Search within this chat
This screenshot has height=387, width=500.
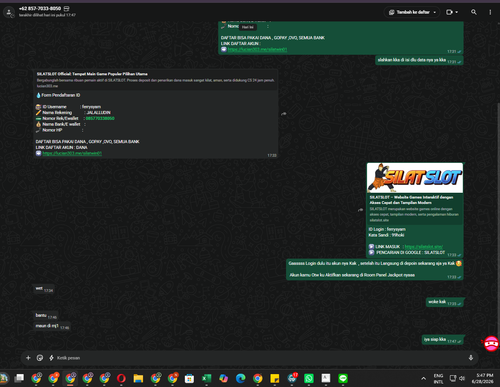pyautogui.click(x=474, y=12)
